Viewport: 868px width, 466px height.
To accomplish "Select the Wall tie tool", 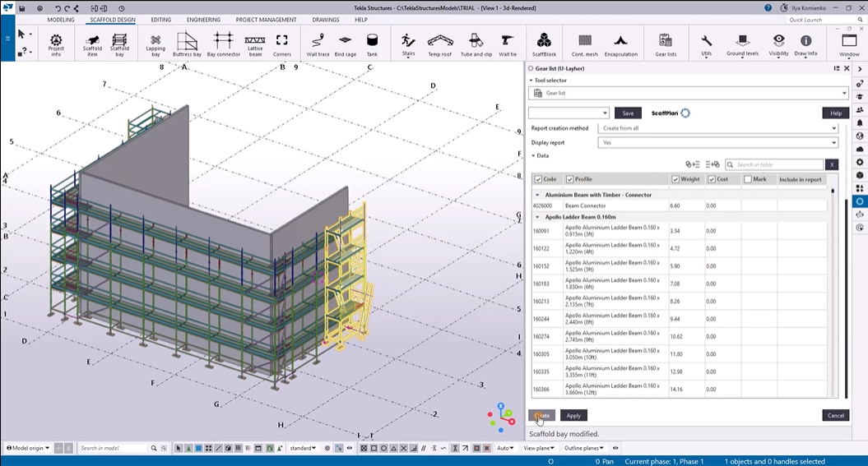I will click(508, 45).
